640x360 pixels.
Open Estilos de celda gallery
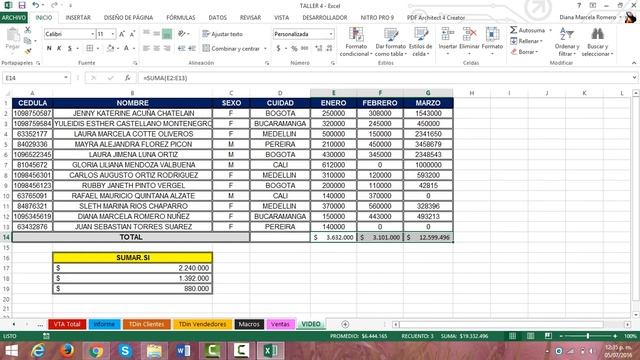pos(420,42)
